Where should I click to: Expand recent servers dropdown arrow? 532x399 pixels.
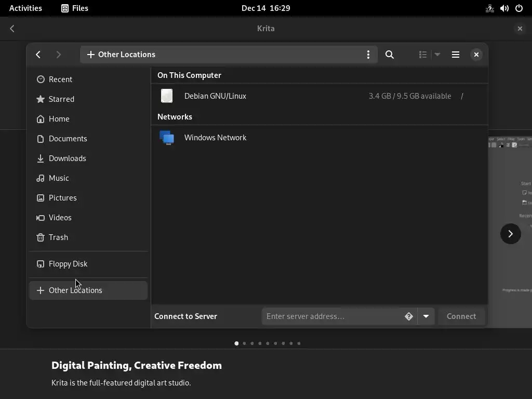[x=426, y=316]
